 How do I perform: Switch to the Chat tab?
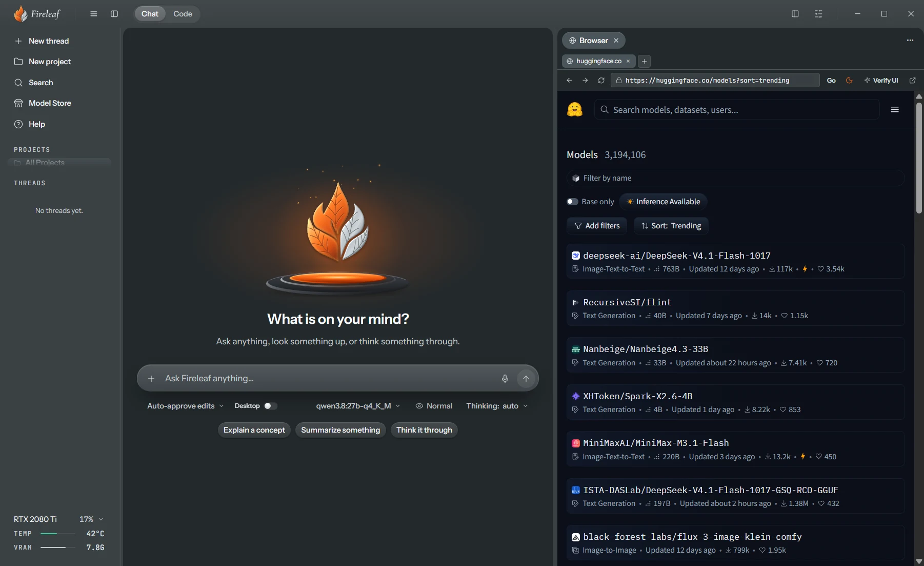[150, 14]
